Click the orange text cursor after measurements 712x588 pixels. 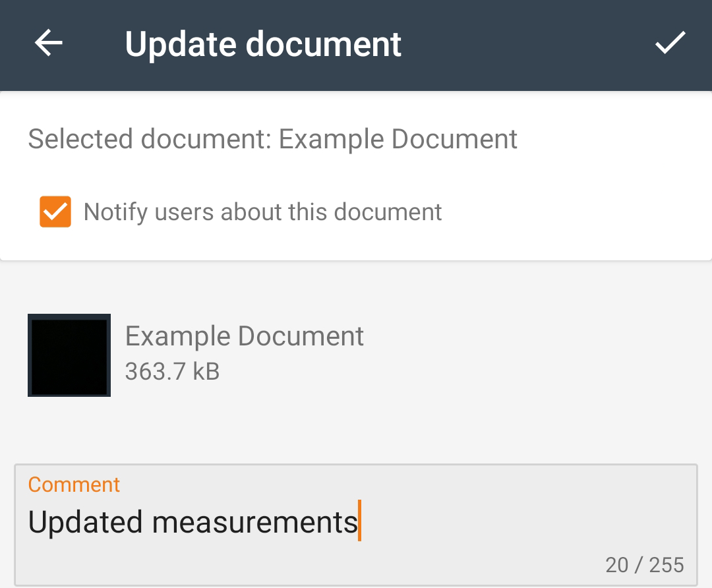coord(360,520)
